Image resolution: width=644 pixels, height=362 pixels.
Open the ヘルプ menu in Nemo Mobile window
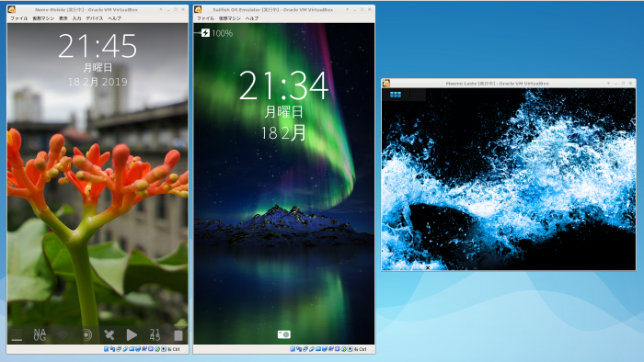pos(115,18)
